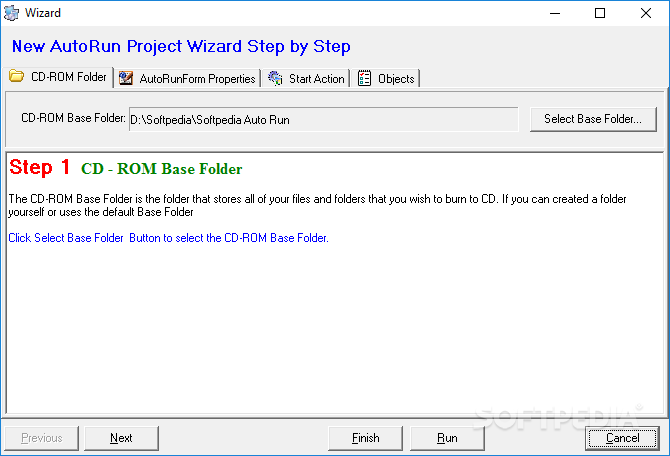Image resolution: width=670 pixels, height=456 pixels.
Task: Click the AutoRunForm Properties tab icon
Action: pyautogui.click(x=126, y=78)
